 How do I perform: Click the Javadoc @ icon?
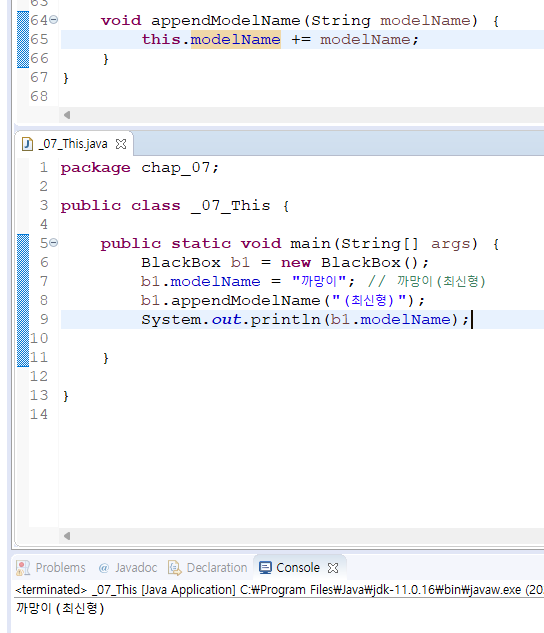click(x=104, y=568)
